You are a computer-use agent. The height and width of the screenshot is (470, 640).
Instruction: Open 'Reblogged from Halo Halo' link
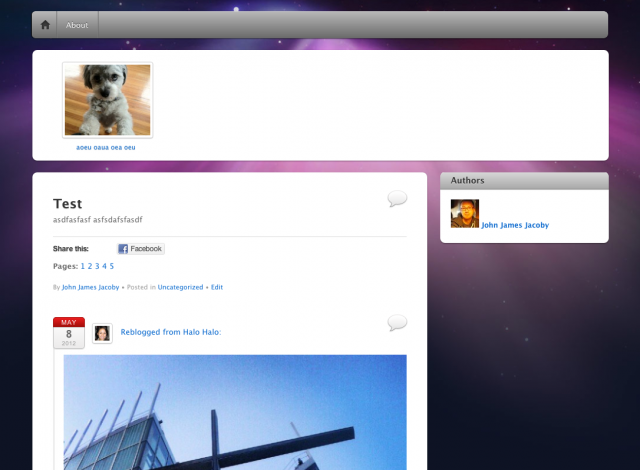tap(170, 332)
